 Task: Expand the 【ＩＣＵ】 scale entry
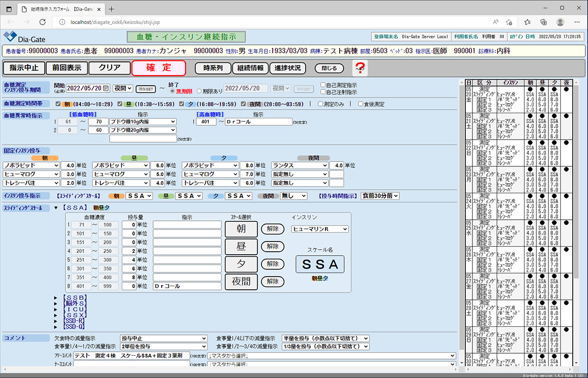point(56,310)
